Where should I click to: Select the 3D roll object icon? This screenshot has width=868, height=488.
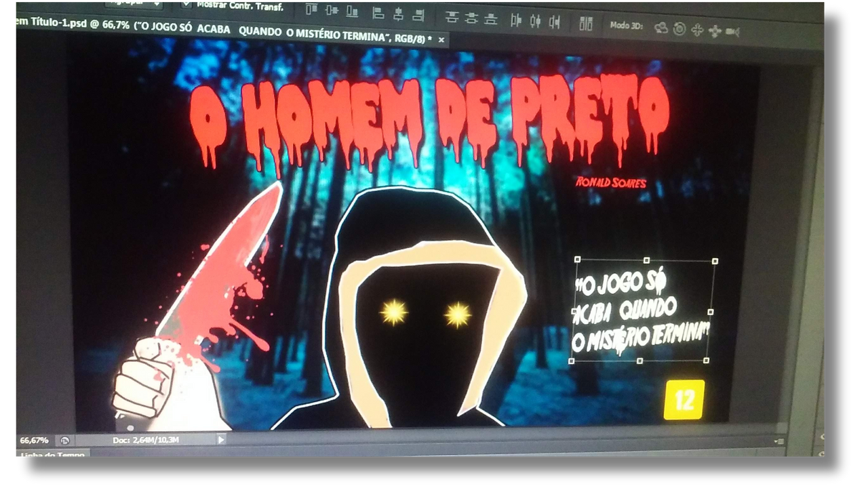[x=679, y=30]
